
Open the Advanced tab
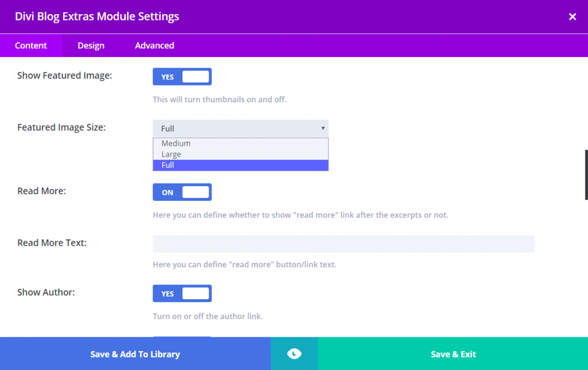[x=154, y=45]
